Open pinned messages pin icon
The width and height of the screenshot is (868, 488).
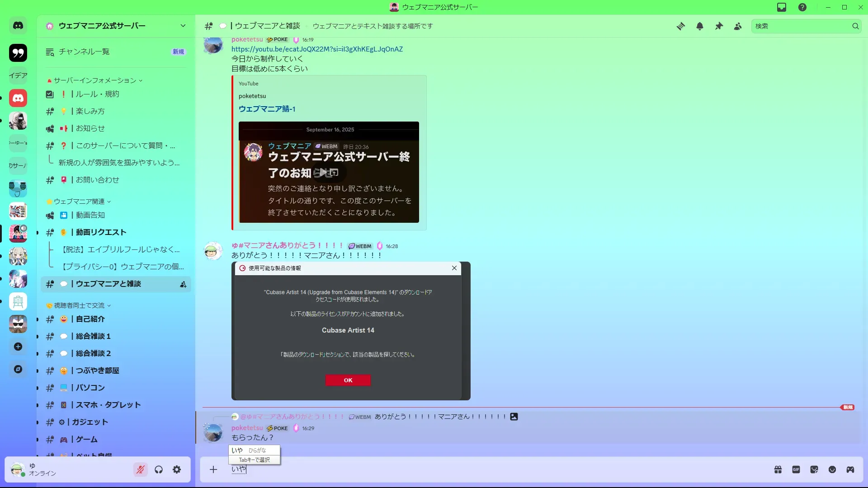(x=719, y=26)
